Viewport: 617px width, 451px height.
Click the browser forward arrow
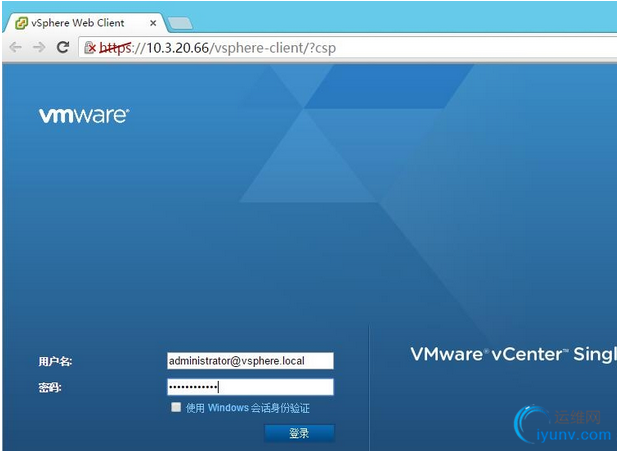click(x=39, y=47)
